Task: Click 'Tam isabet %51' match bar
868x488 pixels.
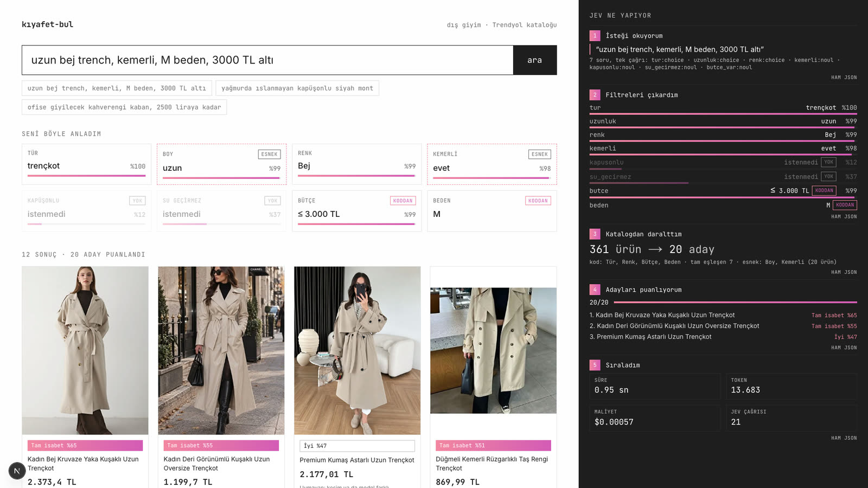Action: 493,446
